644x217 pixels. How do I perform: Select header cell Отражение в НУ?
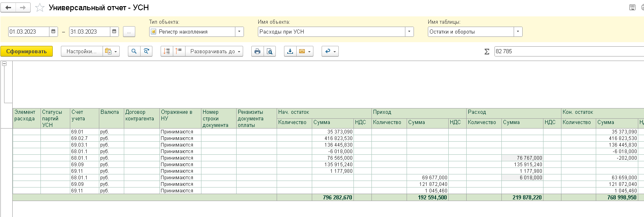[180, 118]
